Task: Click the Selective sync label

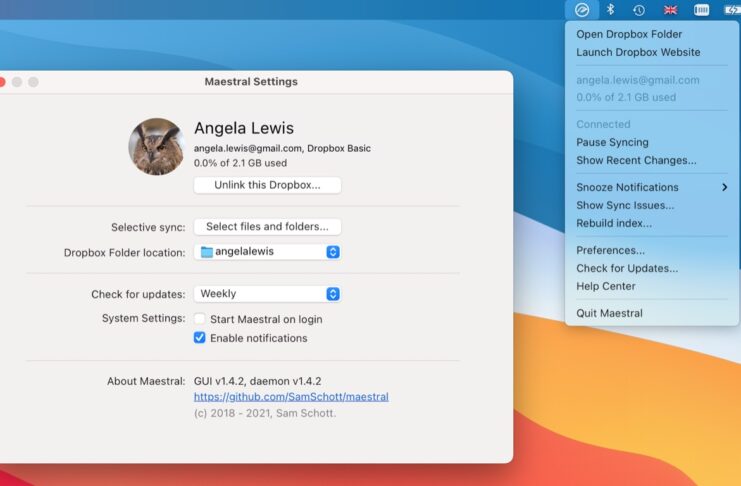Action: click(148, 227)
